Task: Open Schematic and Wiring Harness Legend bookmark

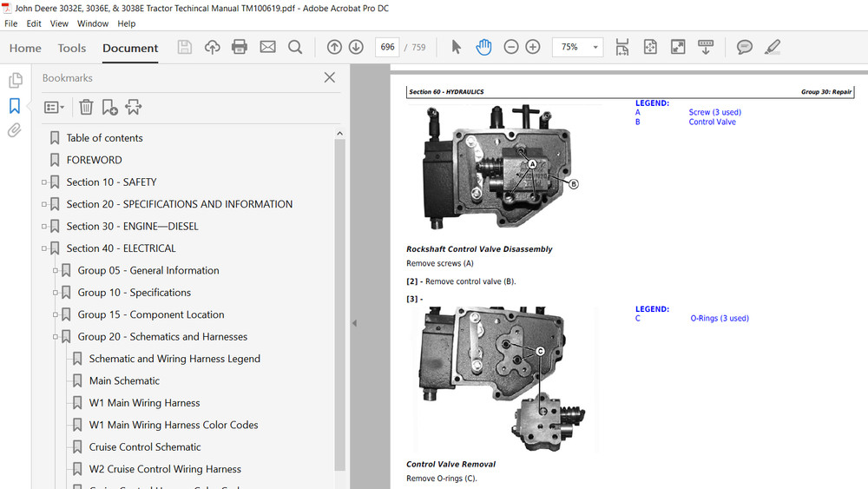Action: pos(174,359)
